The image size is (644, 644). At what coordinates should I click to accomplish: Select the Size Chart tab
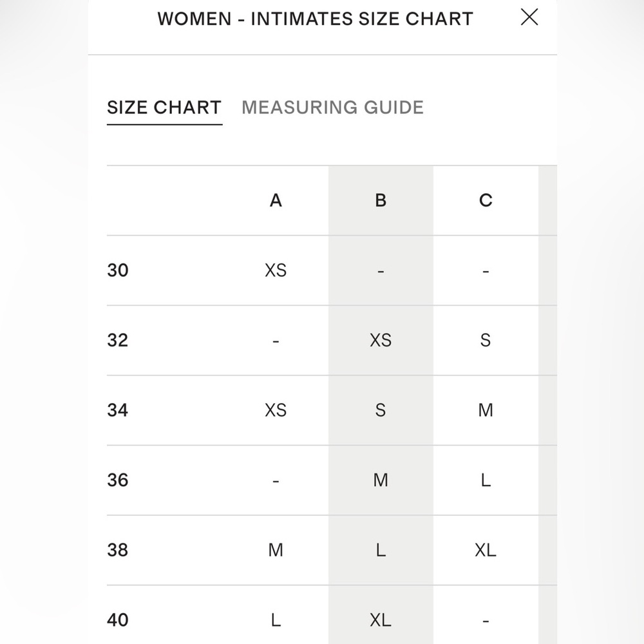click(x=164, y=108)
